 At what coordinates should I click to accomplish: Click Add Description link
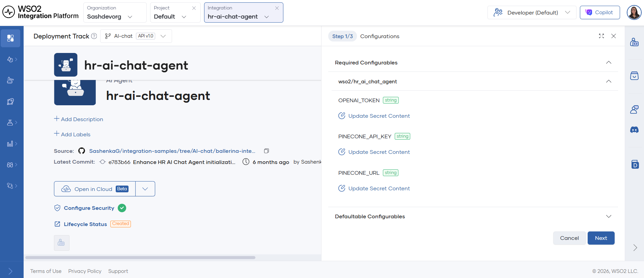pos(79,119)
